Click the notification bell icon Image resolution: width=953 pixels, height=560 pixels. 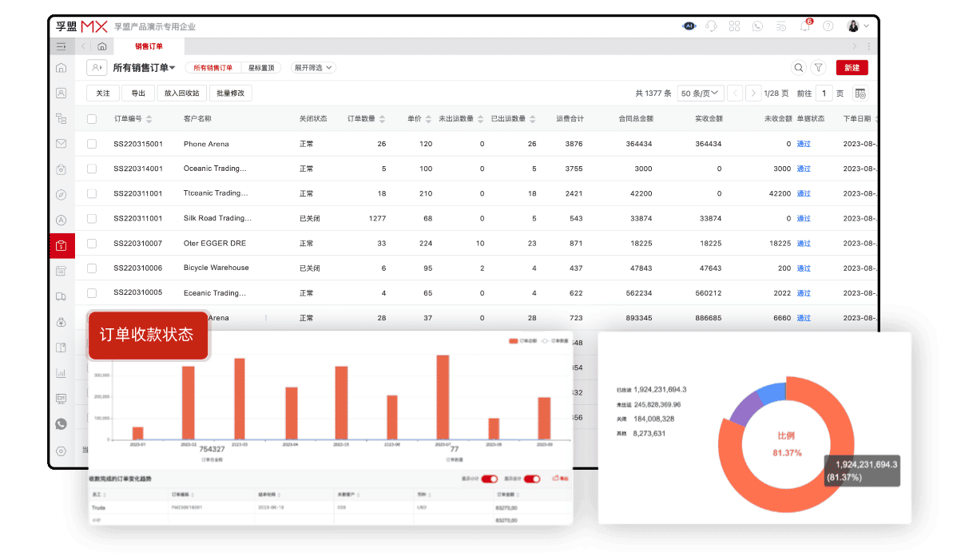[805, 26]
